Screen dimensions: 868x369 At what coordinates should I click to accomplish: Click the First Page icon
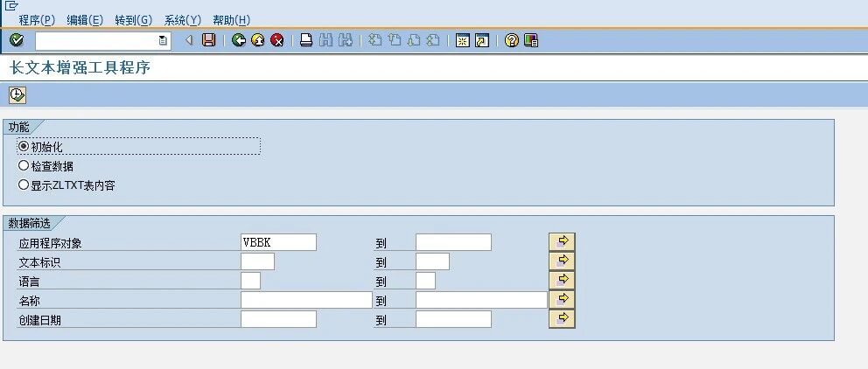(x=375, y=40)
